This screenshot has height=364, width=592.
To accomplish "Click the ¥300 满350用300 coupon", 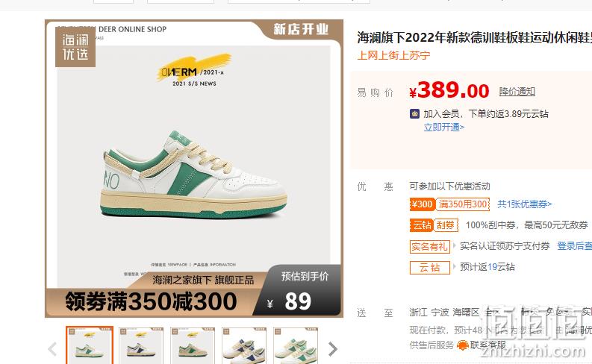I will [449, 204].
